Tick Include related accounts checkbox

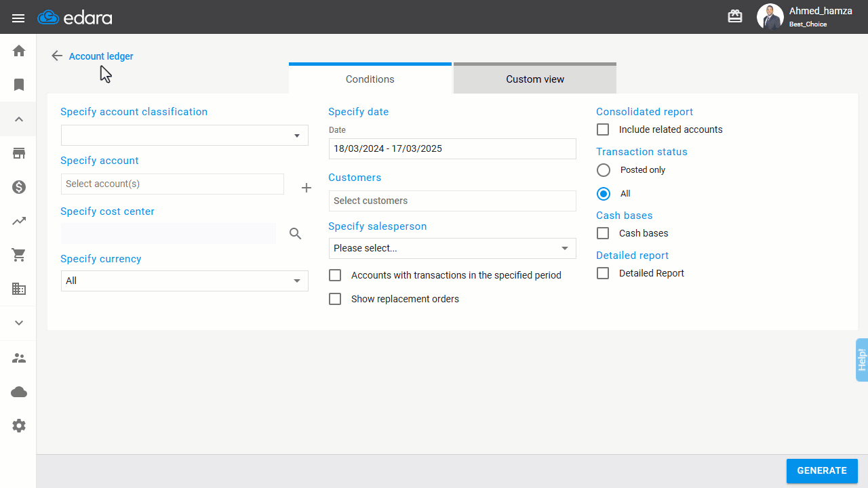coord(603,129)
